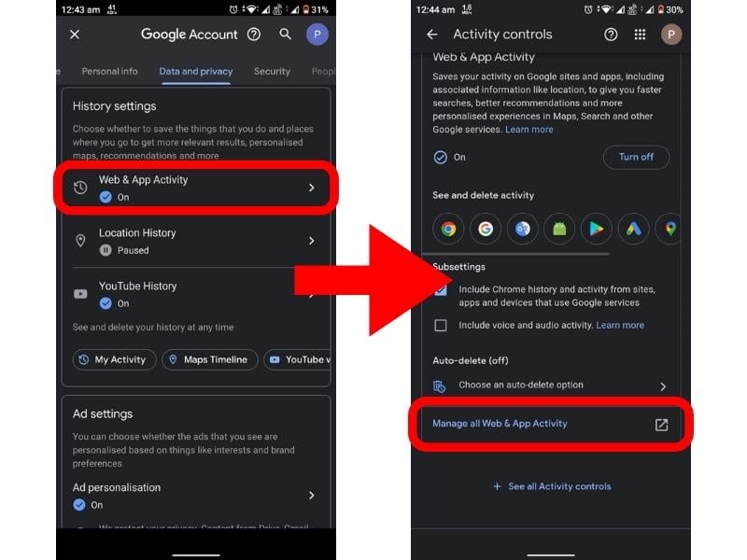Screen dimensions: 747x560
Task: View Google Maps activity via pin icon
Action: pyautogui.click(x=668, y=229)
